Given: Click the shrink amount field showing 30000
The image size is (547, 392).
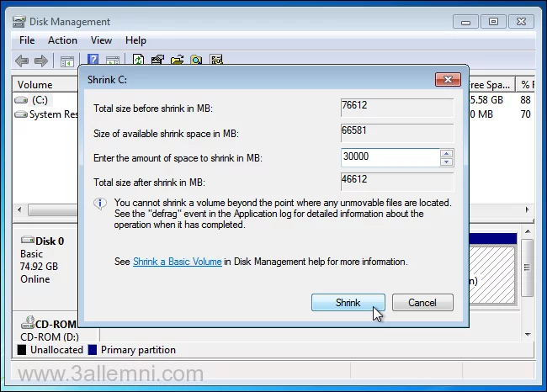Looking at the screenshot, I should (390, 157).
